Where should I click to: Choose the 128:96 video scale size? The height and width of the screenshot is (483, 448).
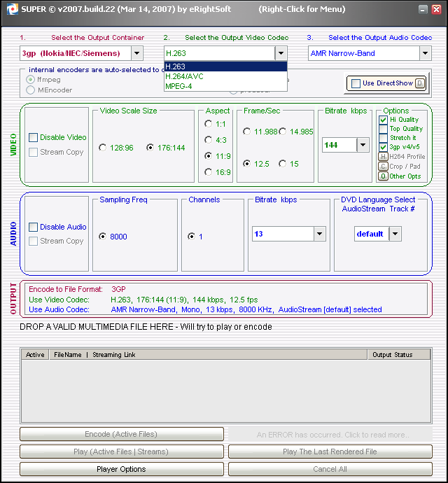coord(103,148)
